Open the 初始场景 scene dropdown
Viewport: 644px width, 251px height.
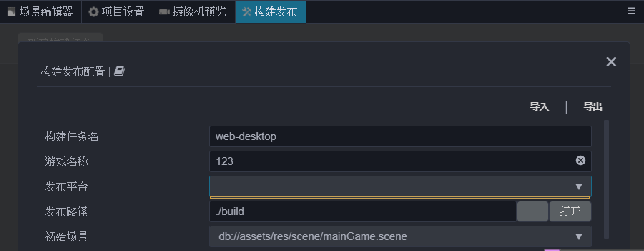click(x=400, y=236)
